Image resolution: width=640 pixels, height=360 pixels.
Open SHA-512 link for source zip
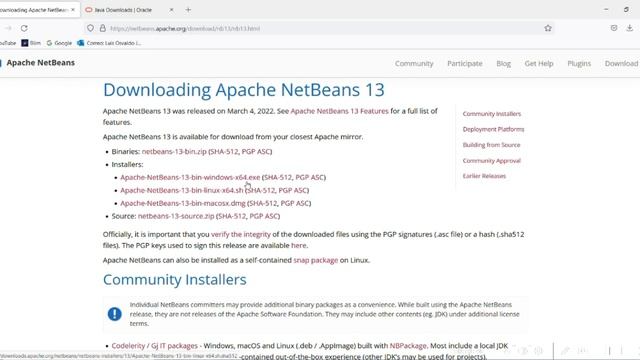[x=232, y=216]
